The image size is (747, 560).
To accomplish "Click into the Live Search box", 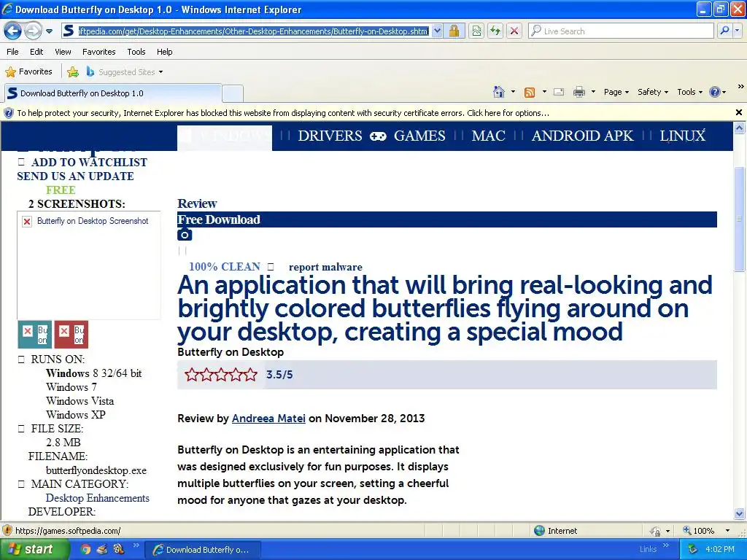I will click(x=621, y=31).
